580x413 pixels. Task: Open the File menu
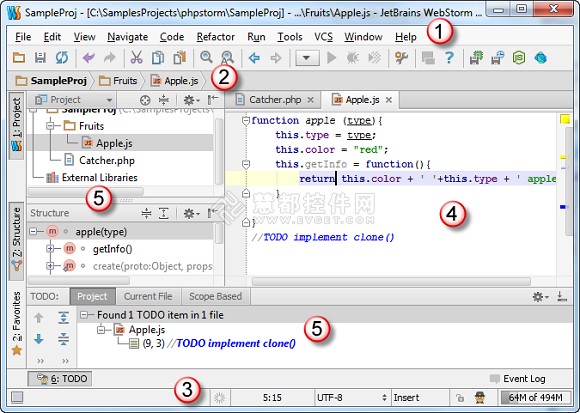point(23,37)
